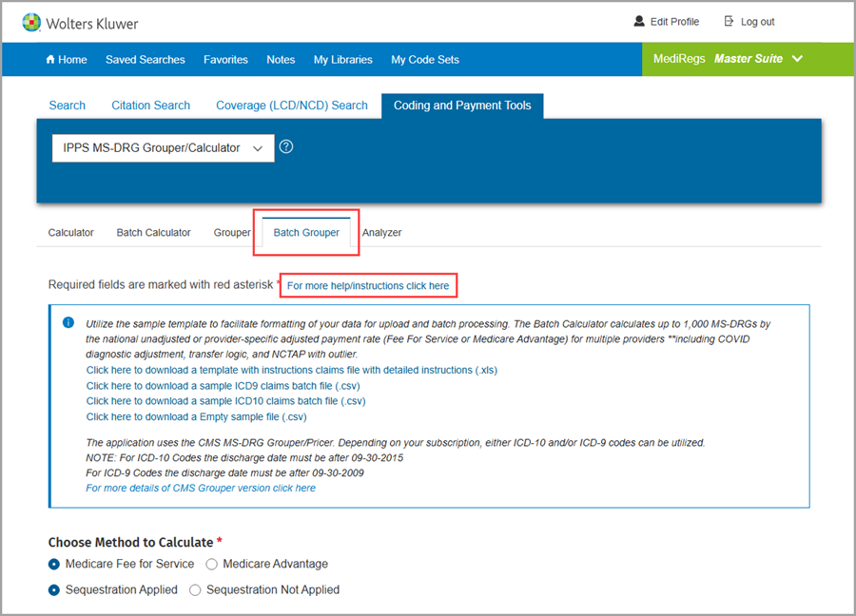
Task: Switch to the Grouper sub-tab
Action: click(x=232, y=233)
